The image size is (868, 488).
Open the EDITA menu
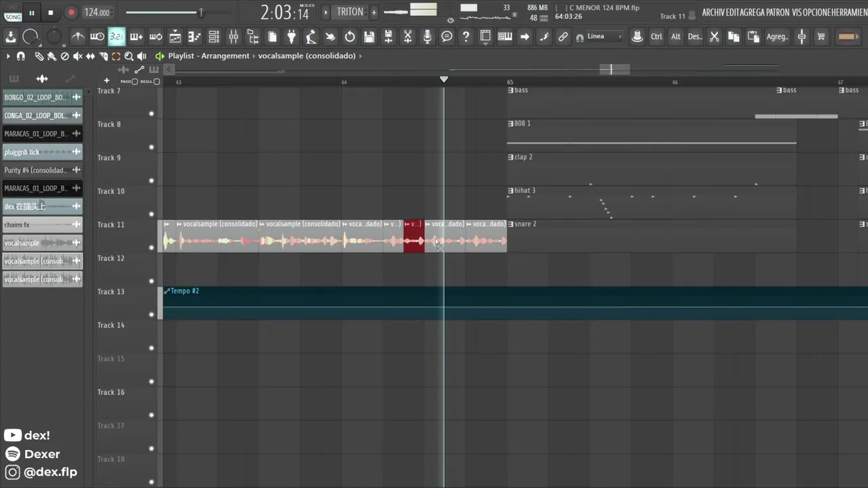(734, 13)
